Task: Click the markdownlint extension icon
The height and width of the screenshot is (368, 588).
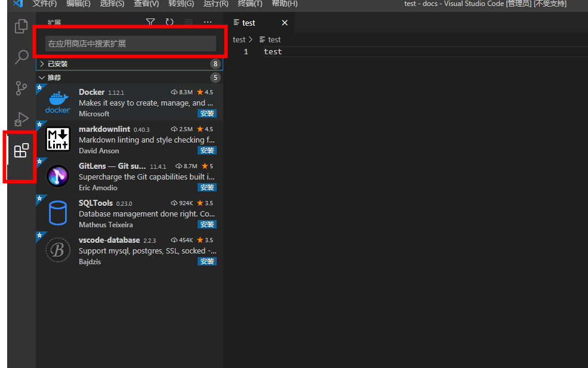Action: coord(57,139)
